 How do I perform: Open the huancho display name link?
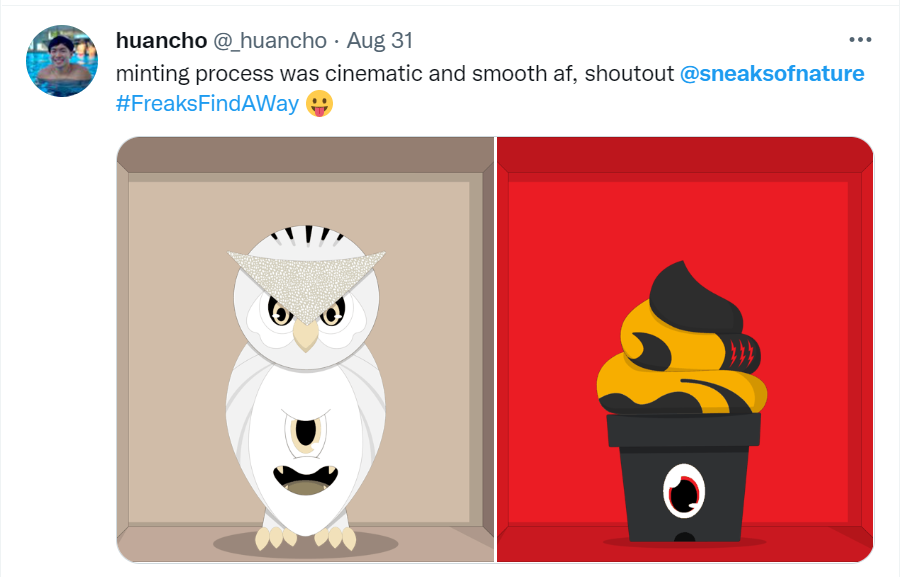161,41
